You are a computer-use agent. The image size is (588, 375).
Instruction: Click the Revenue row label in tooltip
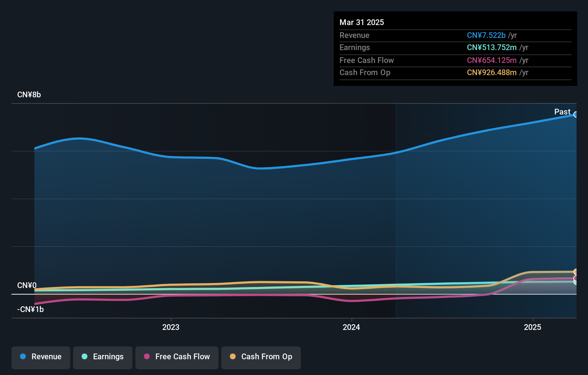[355, 35]
